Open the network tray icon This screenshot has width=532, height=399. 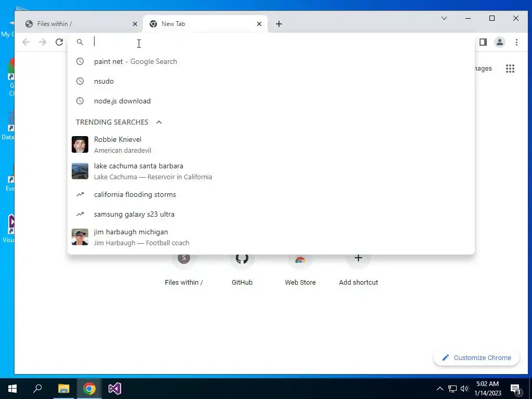[x=453, y=389]
